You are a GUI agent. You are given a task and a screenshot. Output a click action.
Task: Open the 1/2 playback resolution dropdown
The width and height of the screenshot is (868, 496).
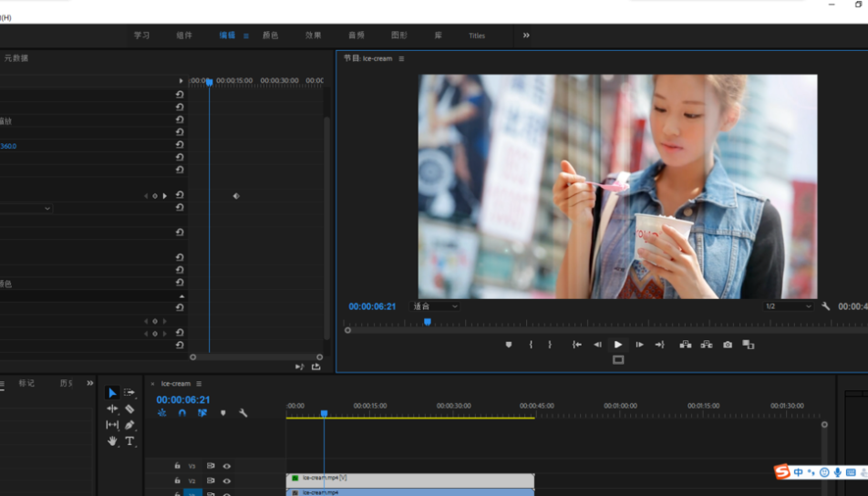tap(788, 306)
